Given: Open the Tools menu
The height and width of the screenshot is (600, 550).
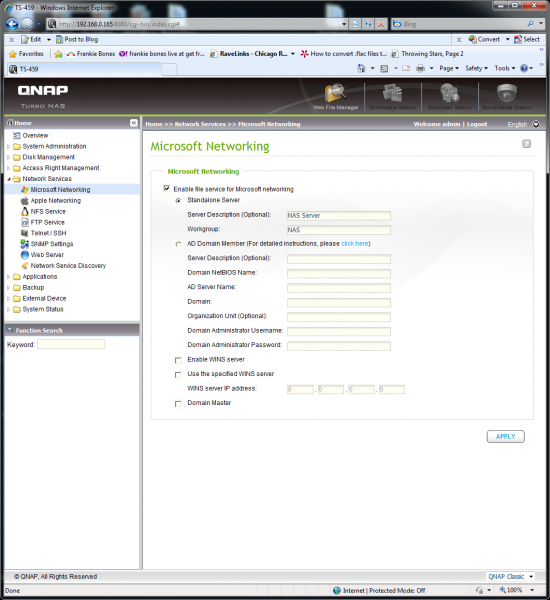Looking at the screenshot, I should pyautogui.click(x=504, y=68).
